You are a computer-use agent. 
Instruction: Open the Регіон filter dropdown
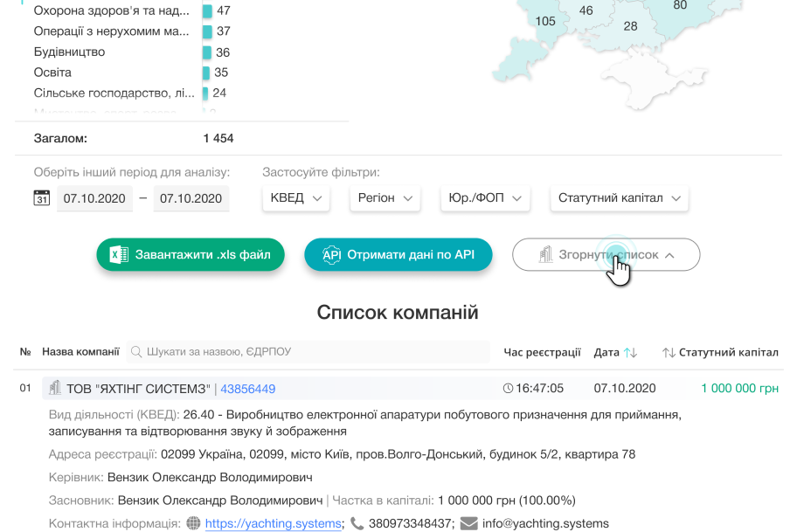tap(385, 197)
